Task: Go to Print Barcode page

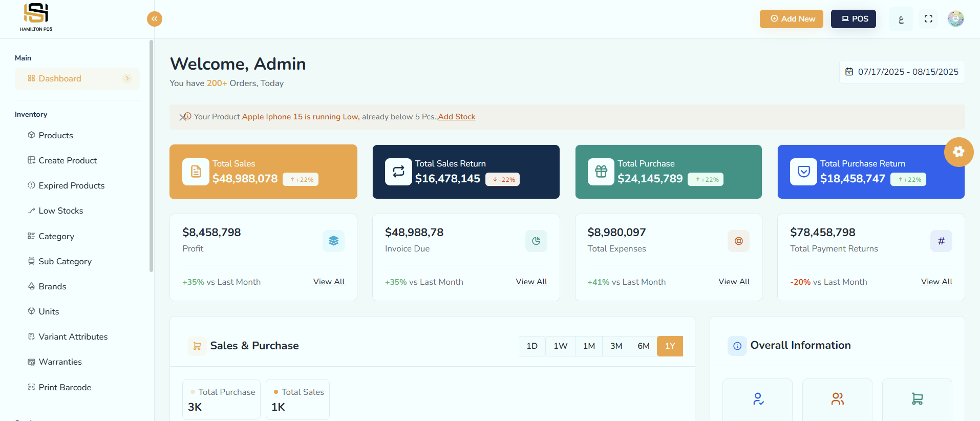Action: pos(65,387)
